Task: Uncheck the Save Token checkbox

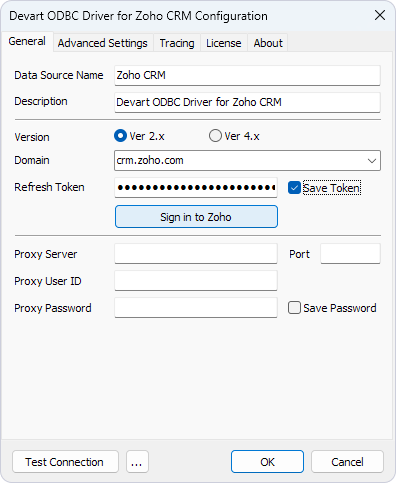Action: 294,188
